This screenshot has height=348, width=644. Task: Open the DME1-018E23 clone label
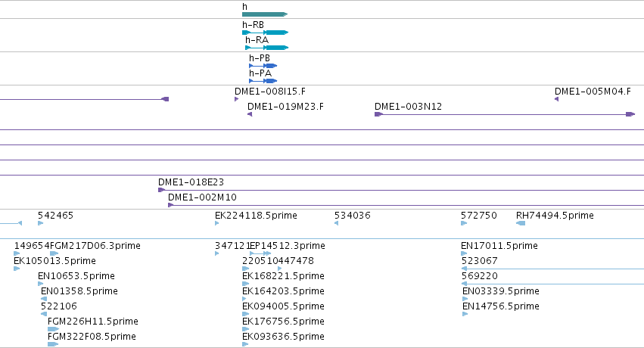(x=191, y=182)
